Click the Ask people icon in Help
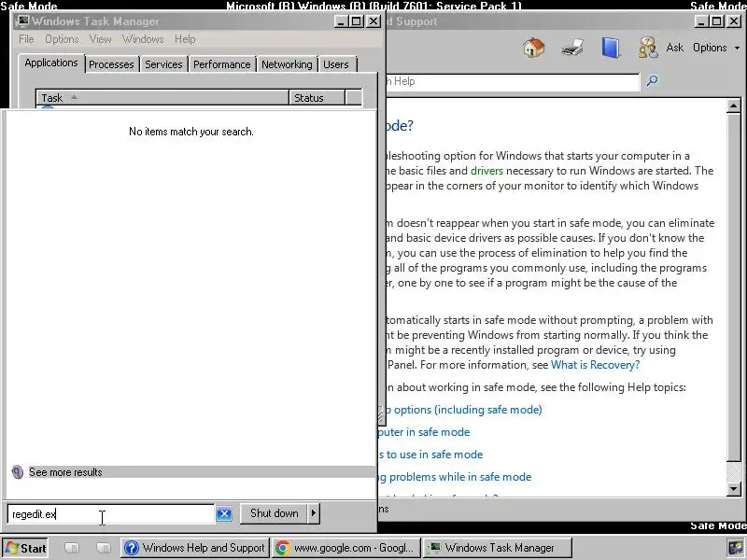 click(x=647, y=48)
